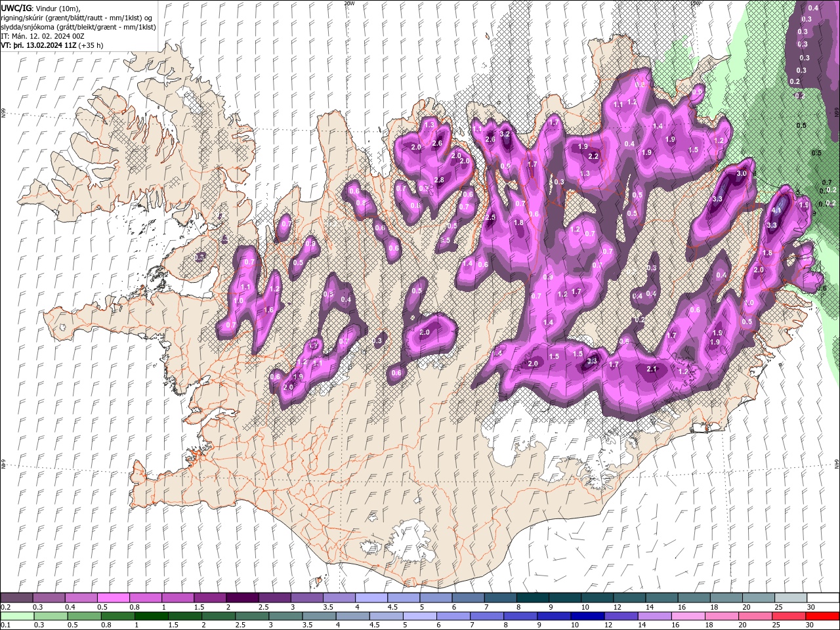Select the darkest green swatch, 1 in lower legend
Screen dimensions: 840x630
tap(152, 616)
